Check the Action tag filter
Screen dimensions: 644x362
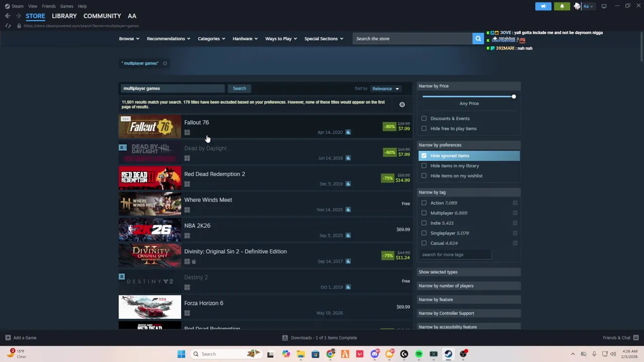click(x=424, y=203)
